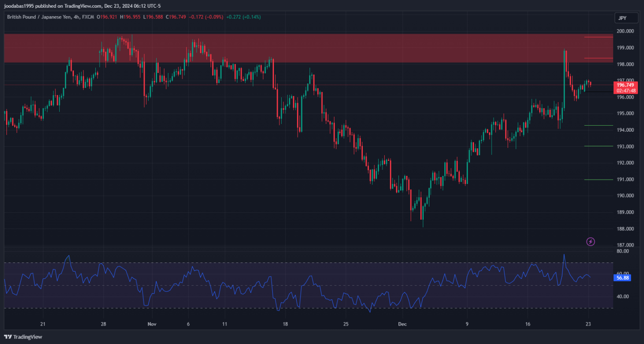Click the 196.749 current price label
This screenshot has width=644, height=344.
click(625, 85)
